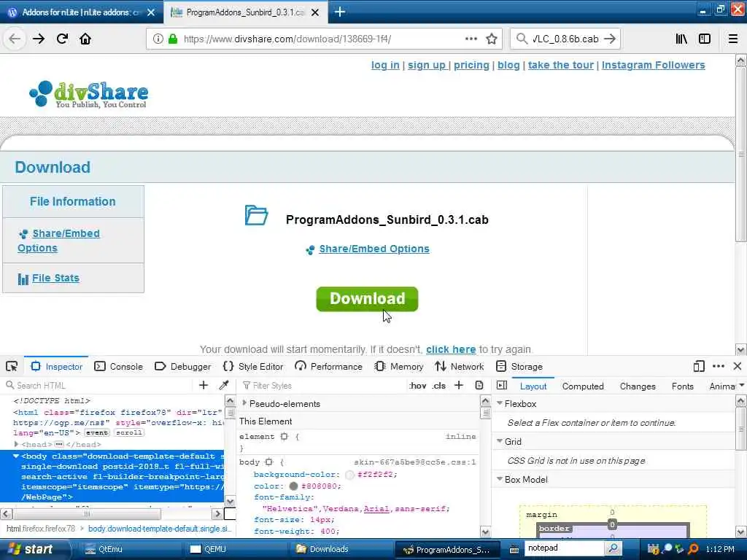Switch to QtEmu taskbar window
This screenshot has height=560, width=747.
(x=128, y=550)
